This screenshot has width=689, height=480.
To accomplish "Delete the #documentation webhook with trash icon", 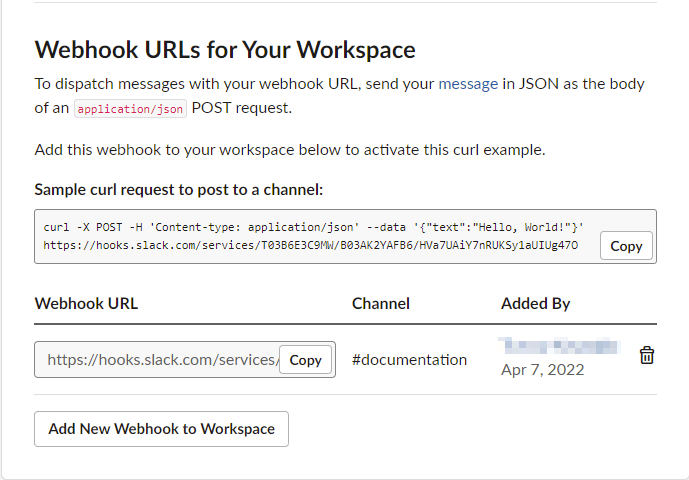I will pos(647,355).
